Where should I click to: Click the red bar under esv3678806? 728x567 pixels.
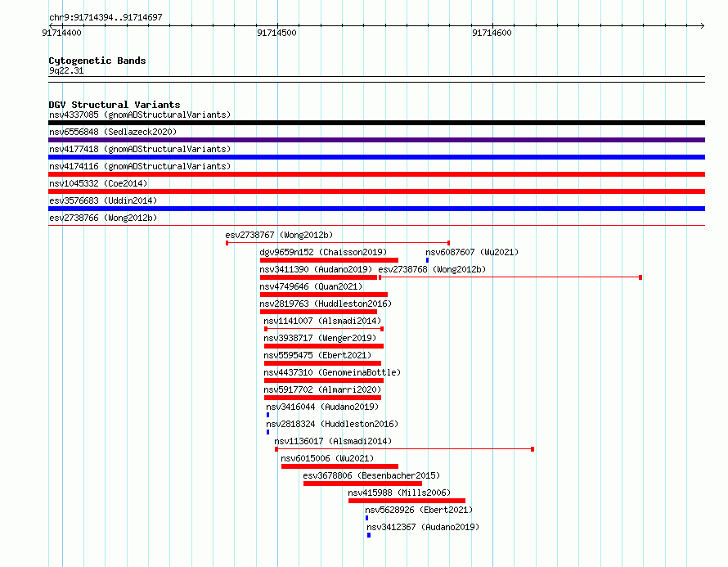pyautogui.click(x=362, y=484)
